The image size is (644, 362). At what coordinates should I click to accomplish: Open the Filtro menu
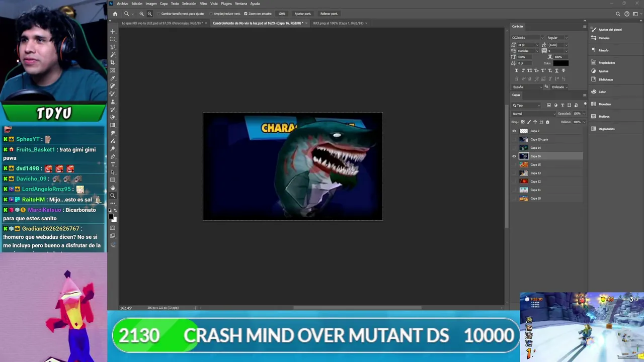tap(203, 4)
